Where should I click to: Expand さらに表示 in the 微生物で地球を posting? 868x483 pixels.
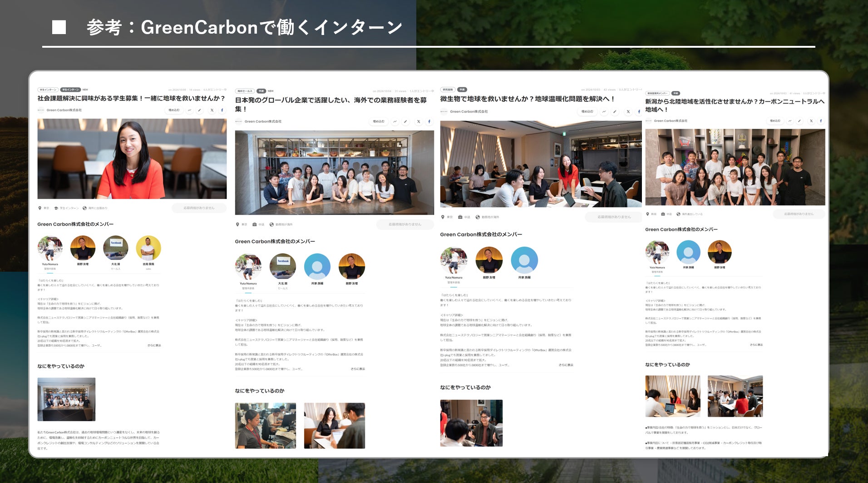click(566, 365)
